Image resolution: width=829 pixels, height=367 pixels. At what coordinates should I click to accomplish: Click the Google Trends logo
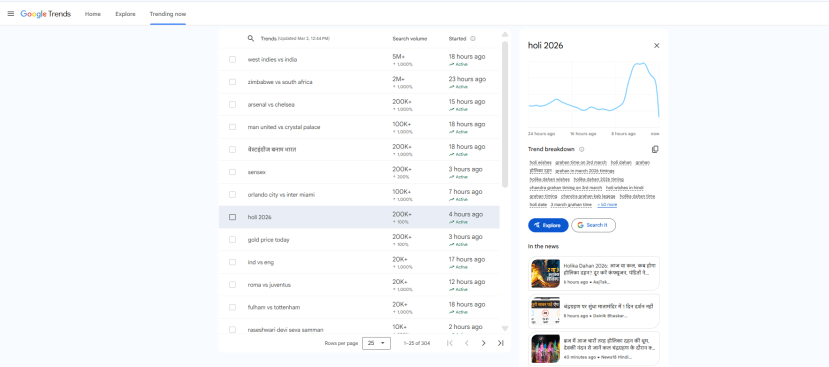click(45, 14)
